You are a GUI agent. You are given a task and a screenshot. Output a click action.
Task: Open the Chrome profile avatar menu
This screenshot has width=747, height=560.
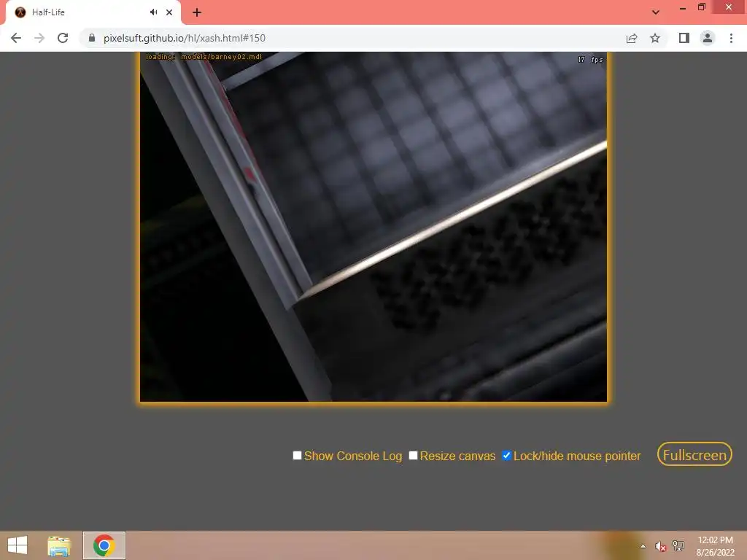(x=708, y=38)
